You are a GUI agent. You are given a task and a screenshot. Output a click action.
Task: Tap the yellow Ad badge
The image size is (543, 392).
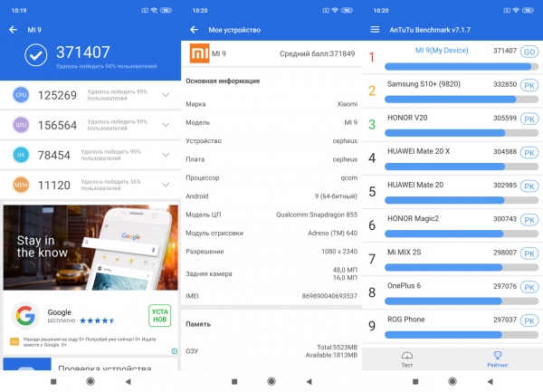(x=14, y=342)
